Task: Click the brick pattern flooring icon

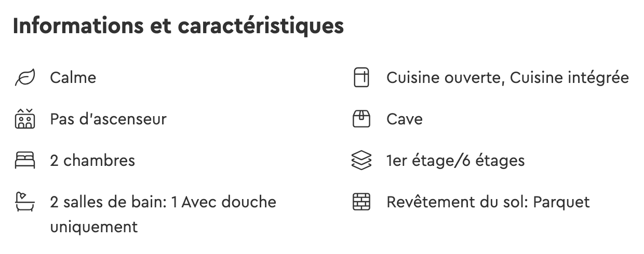Action: [x=361, y=202]
